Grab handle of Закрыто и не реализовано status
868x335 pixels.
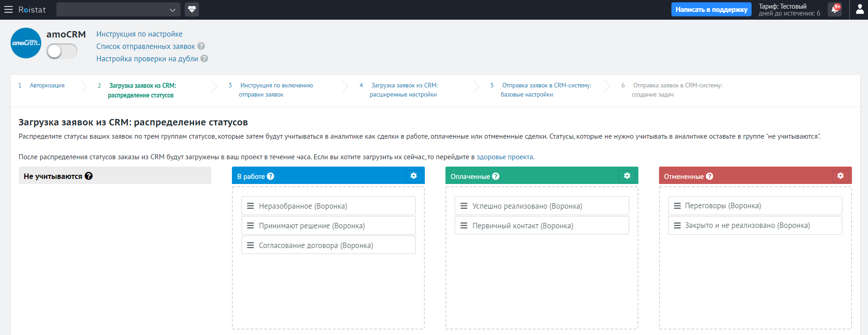(x=677, y=226)
